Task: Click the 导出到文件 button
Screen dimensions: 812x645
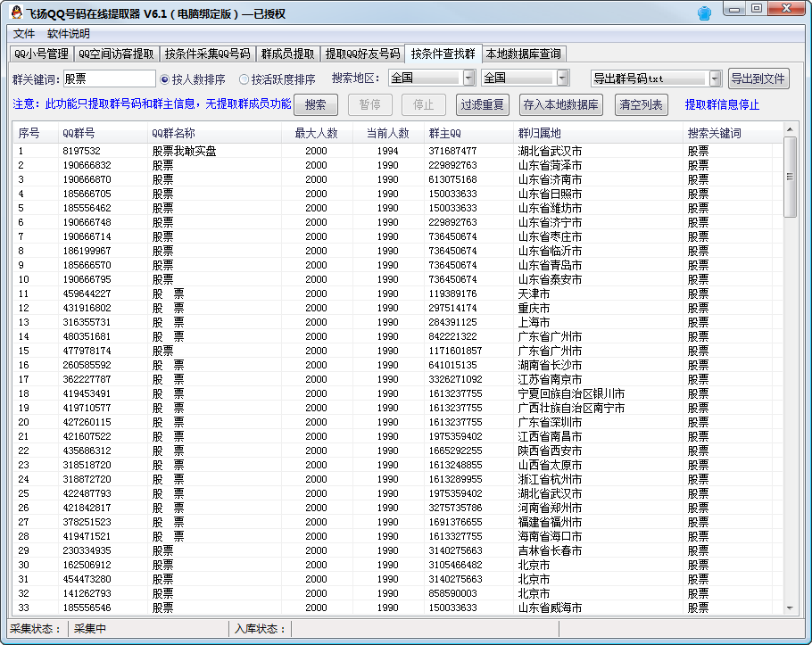Action: coord(758,79)
